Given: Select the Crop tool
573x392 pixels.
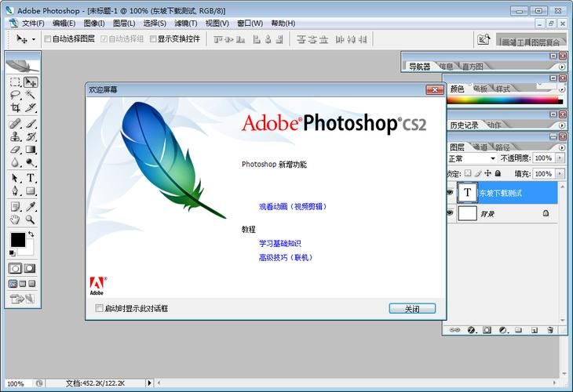Looking at the screenshot, I should point(15,107).
